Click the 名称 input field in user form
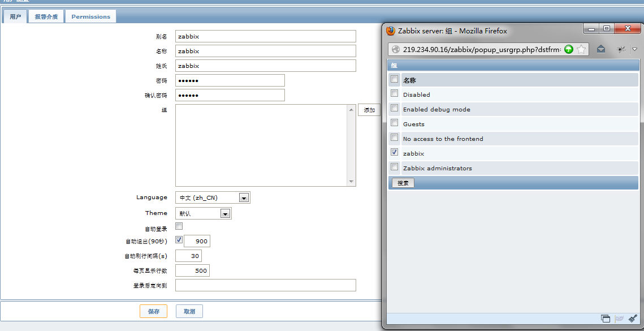 (x=266, y=51)
